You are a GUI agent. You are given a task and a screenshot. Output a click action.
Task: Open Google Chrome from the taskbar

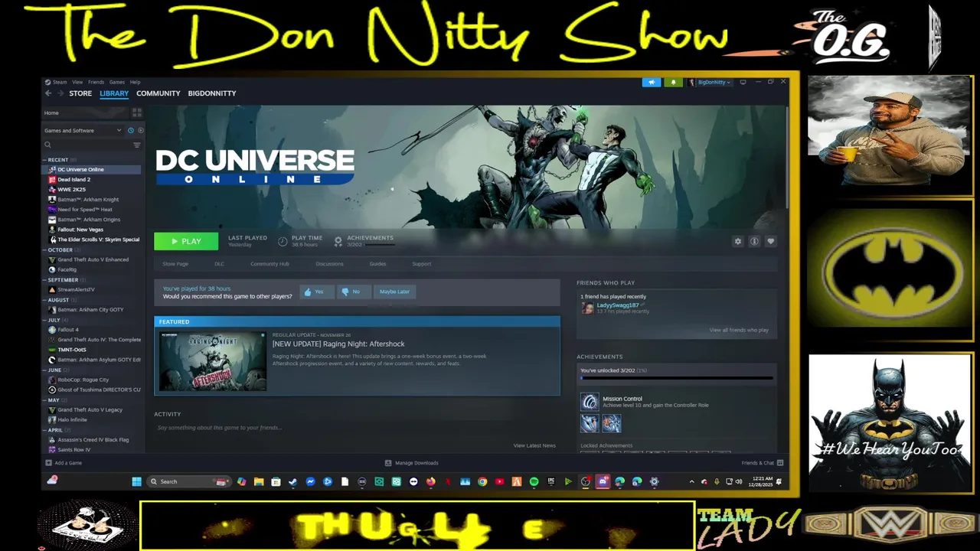tap(482, 481)
